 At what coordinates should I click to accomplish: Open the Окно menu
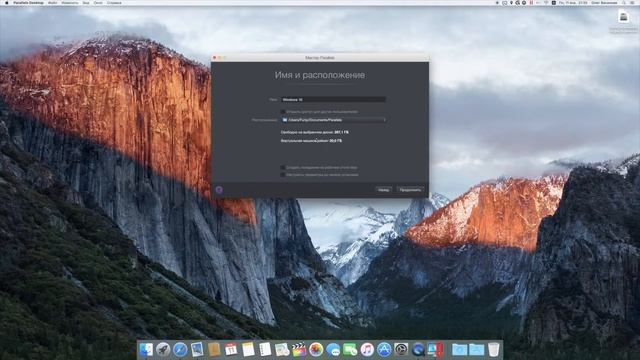pyautogui.click(x=98, y=2)
